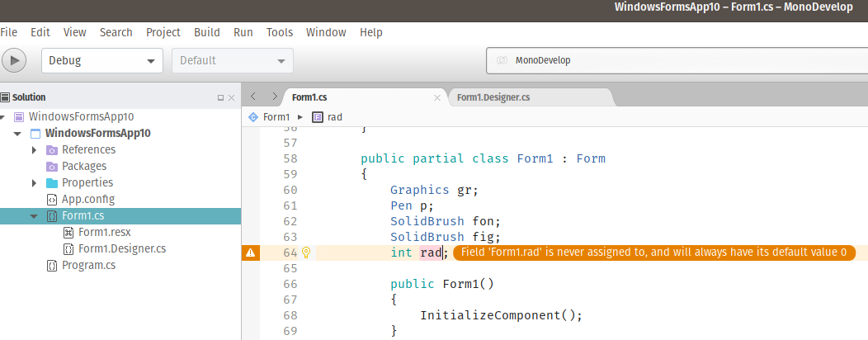Click the References folder icon
The width and height of the screenshot is (868, 340).
[51, 150]
